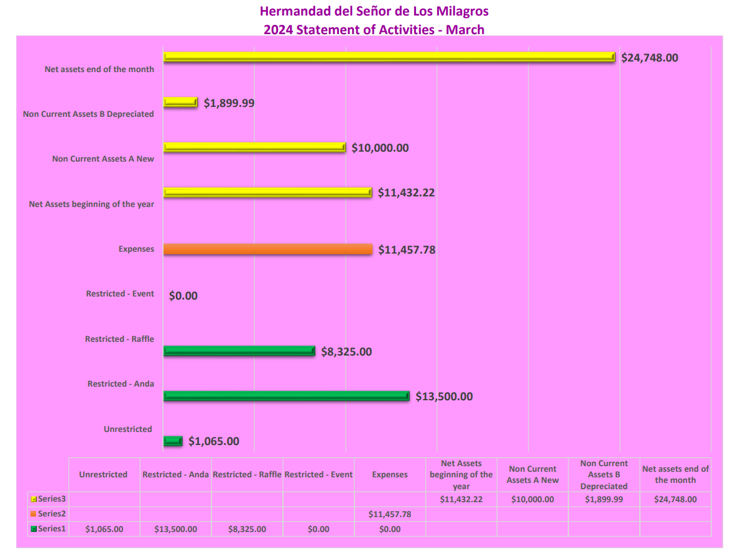735x560 pixels.
Task: Click the Expenses column header in data table
Action: 390,474
